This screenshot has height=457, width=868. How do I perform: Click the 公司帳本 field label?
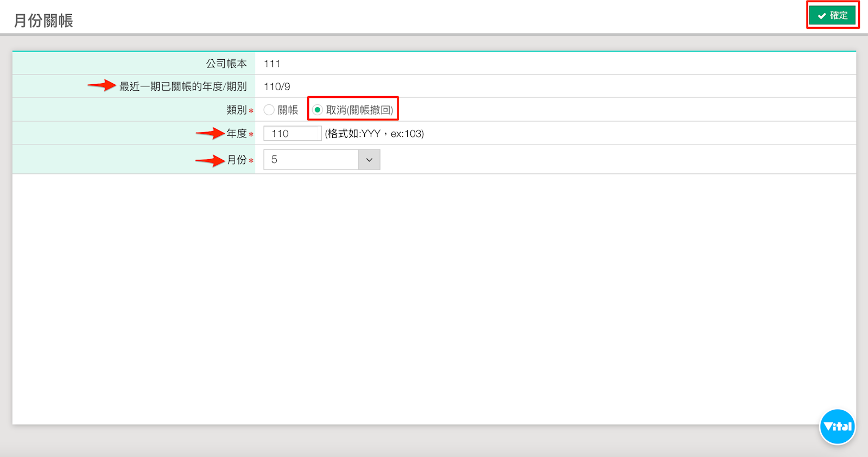click(x=226, y=64)
